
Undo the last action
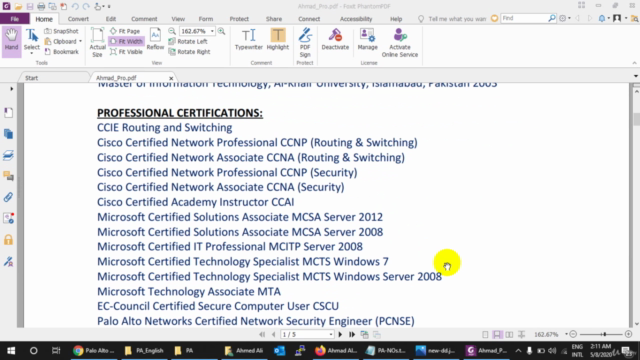click(x=75, y=6)
